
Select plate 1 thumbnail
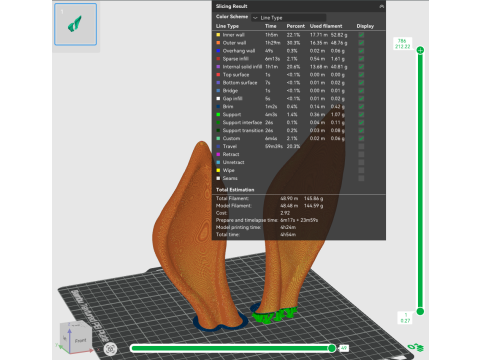(x=76, y=24)
